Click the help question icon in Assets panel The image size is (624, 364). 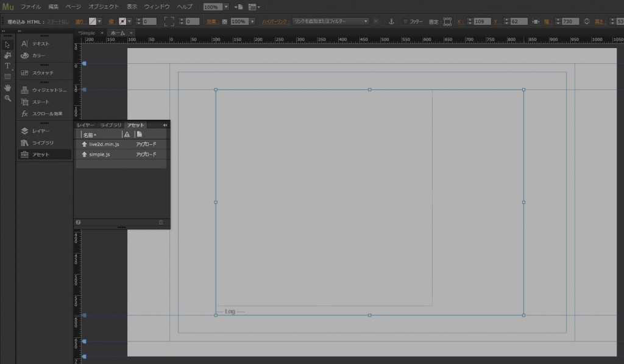(x=79, y=222)
